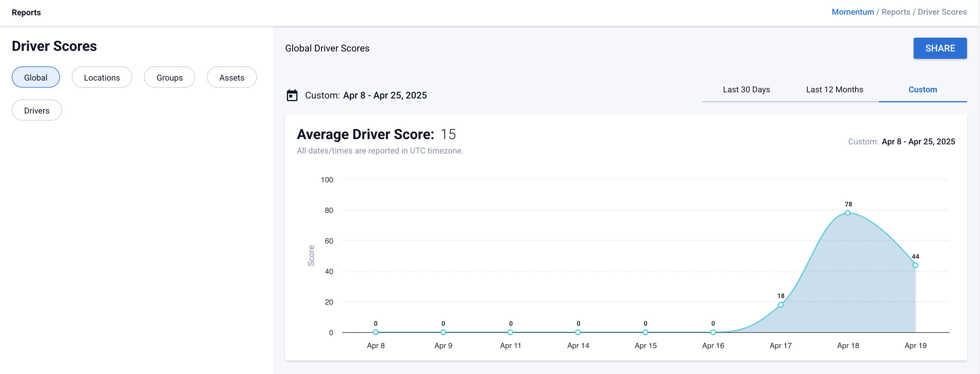Open the Reports breadcrumb link
980x374 pixels.
coord(896,12)
